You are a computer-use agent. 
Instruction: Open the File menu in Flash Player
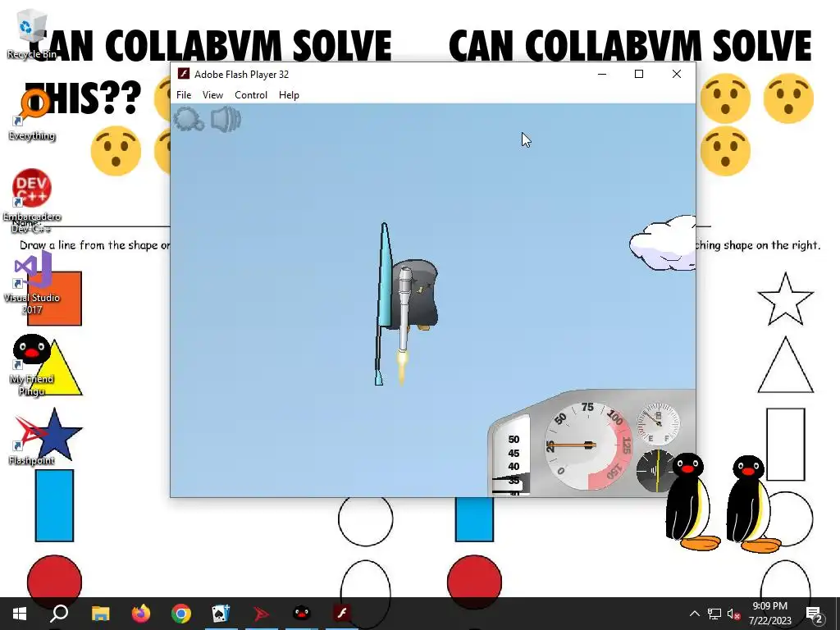point(184,95)
